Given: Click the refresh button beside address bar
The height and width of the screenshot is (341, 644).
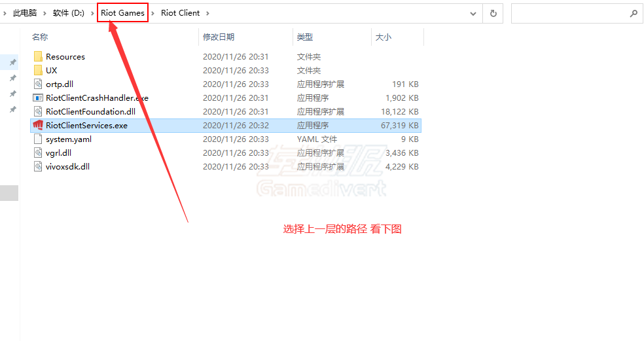Looking at the screenshot, I should [x=493, y=13].
